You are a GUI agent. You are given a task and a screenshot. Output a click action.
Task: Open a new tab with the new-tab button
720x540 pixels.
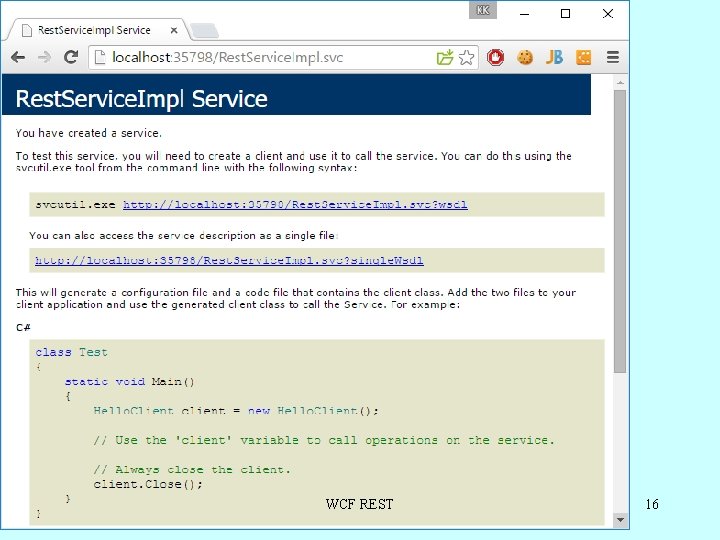pyautogui.click(x=205, y=31)
